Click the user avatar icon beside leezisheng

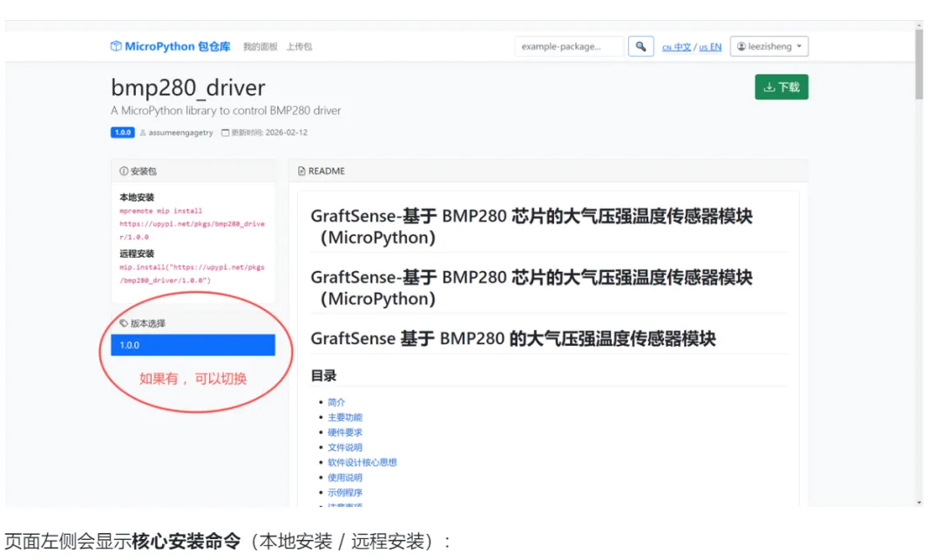[x=741, y=46]
